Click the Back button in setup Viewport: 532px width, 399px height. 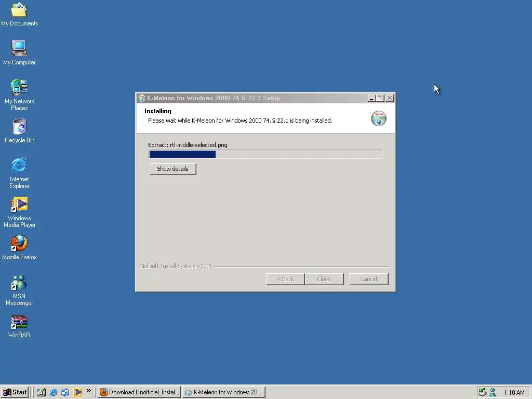coord(285,279)
